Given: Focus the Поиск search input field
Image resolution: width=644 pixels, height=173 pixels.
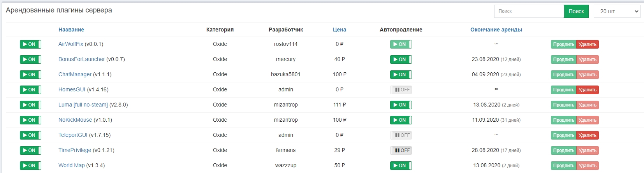Looking at the screenshot, I should (x=529, y=11).
